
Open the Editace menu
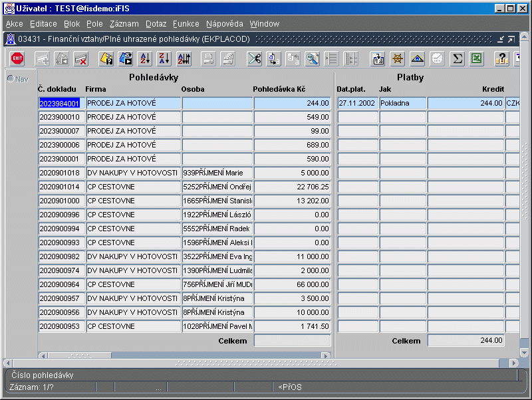pyautogui.click(x=43, y=24)
